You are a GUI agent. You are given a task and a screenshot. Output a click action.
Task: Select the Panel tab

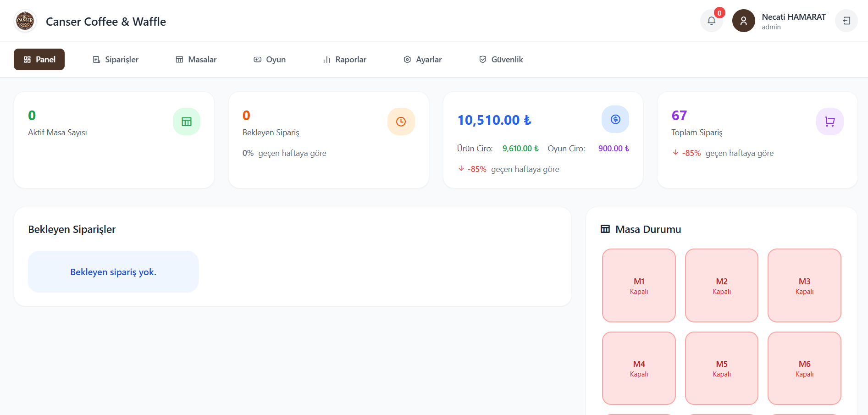coord(39,60)
